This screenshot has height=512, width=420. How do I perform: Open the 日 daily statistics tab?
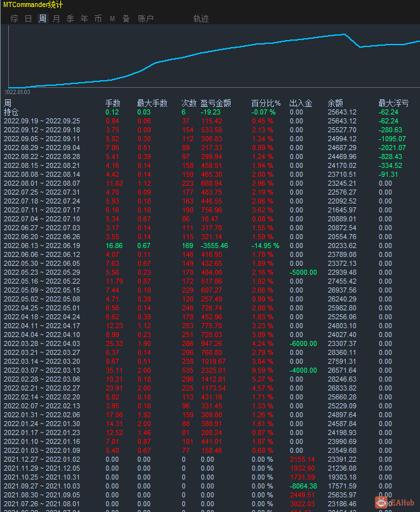click(29, 18)
